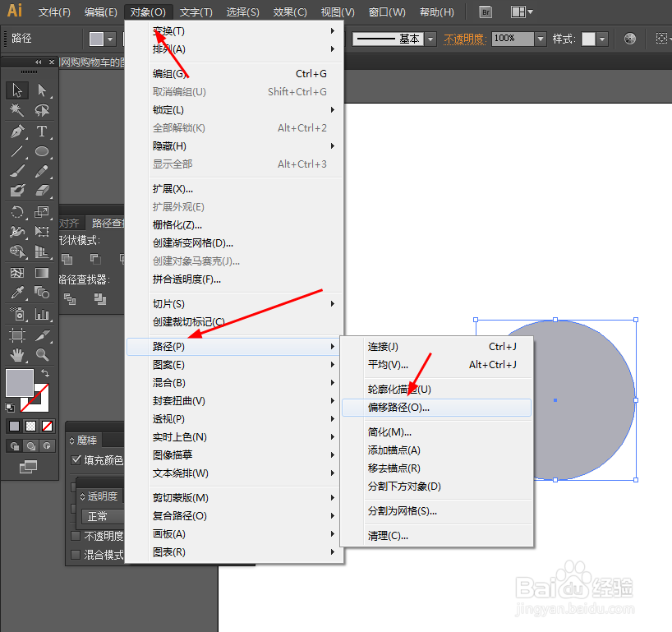Uncheck 填充颜色 in the 魔棒 panel

[x=76, y=459]
